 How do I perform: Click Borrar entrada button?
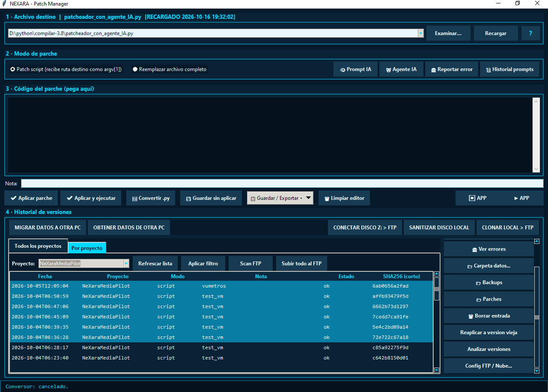489,316
